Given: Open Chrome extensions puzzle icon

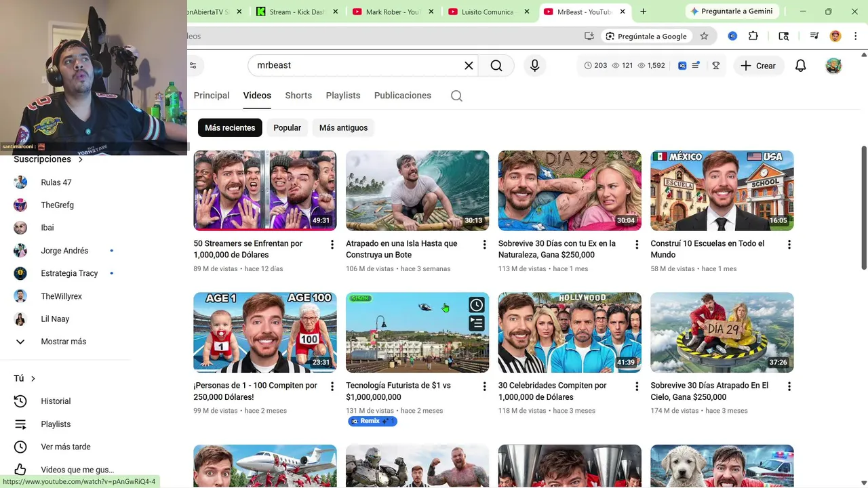Looking at the screenshot, I should 753,36.
